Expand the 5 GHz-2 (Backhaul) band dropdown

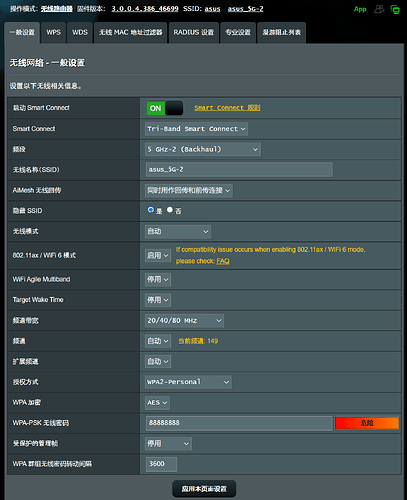click(203, 149)
